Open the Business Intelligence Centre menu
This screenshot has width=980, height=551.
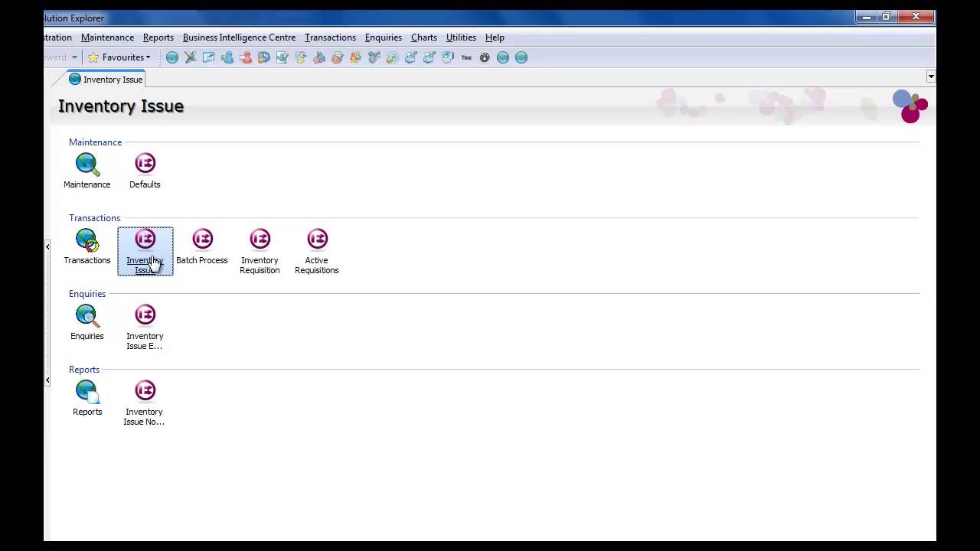(x=239, y=37)
